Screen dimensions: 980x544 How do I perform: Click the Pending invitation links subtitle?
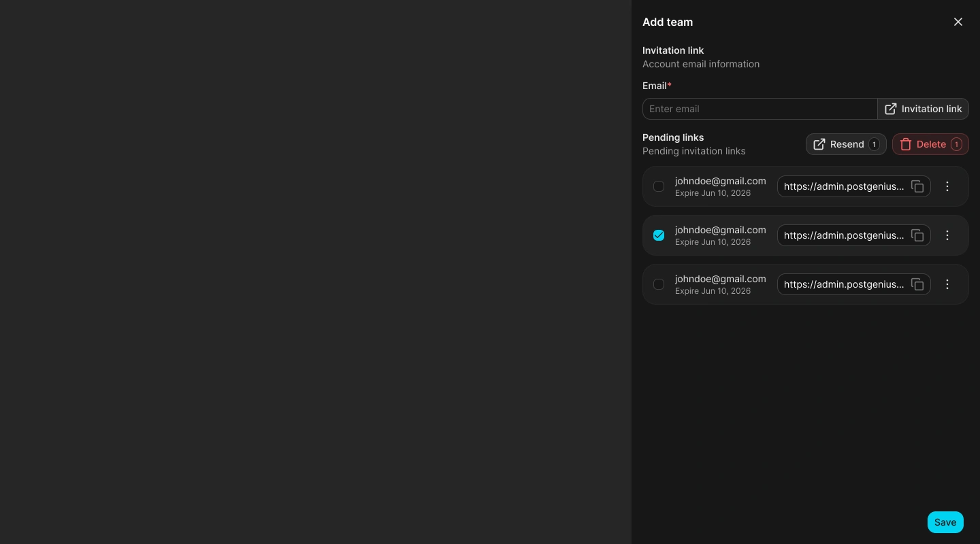pos(694,151)
